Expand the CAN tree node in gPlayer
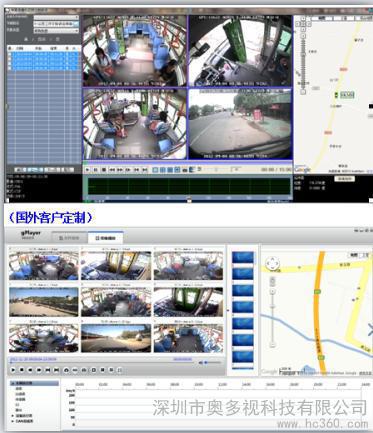Screen dimensions: 373x433 click(x=13, y=421)
